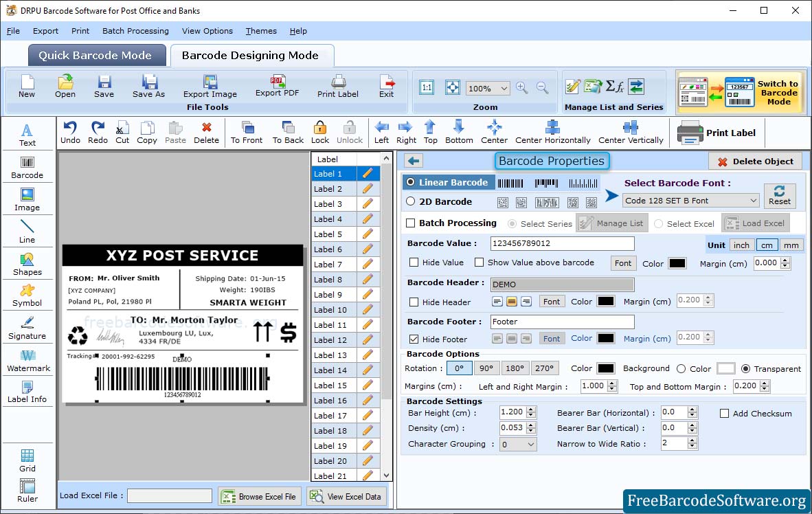Enable Add Checksum checkbox
This screenshot has width=812, height=514.
tap(725, 413)
